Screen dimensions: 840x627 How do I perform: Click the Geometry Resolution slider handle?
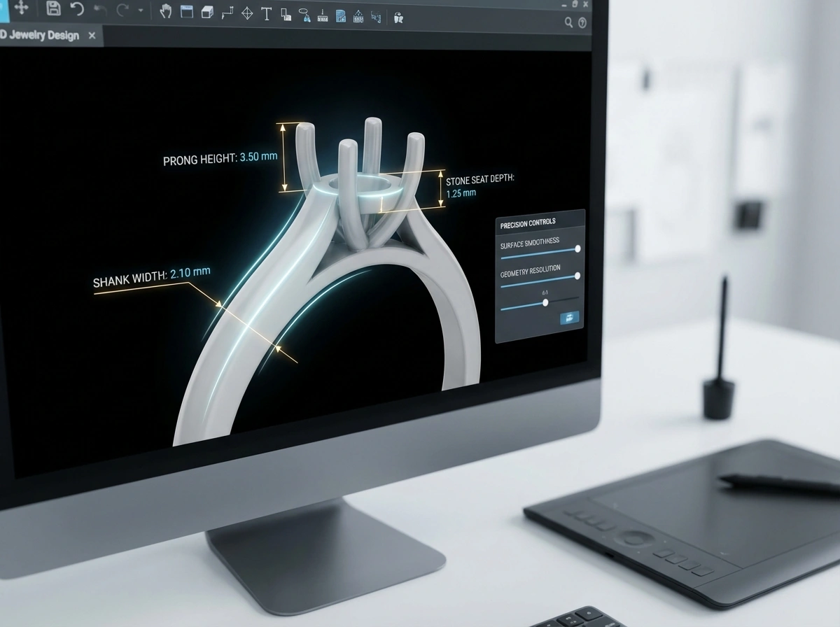coord(577,276)
